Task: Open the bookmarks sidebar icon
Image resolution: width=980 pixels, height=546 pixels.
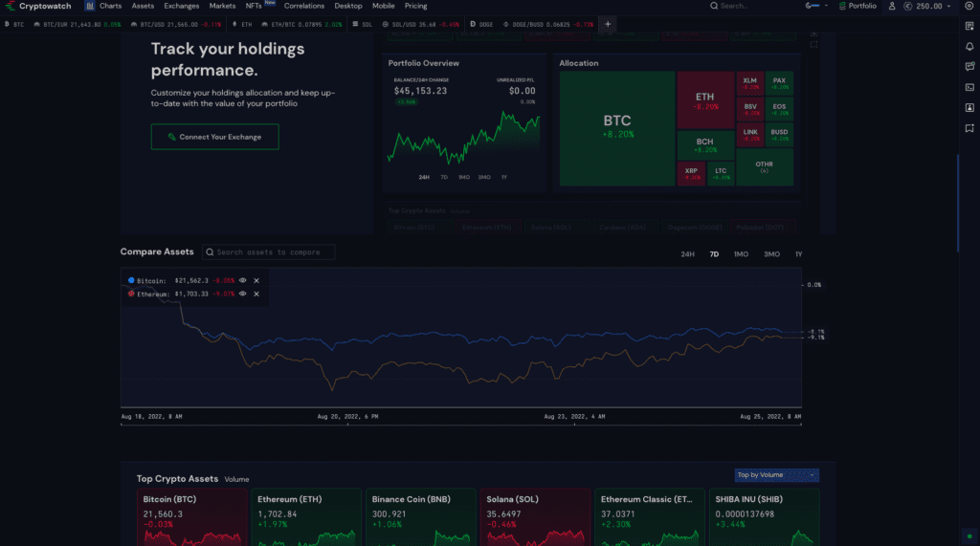Action: point(969,128)
